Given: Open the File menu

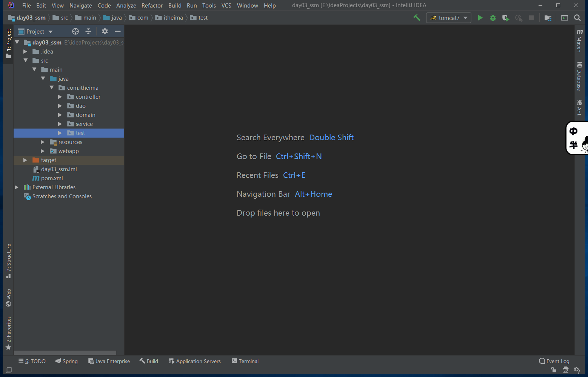Looking at the screenshot, I should [26, 6].
